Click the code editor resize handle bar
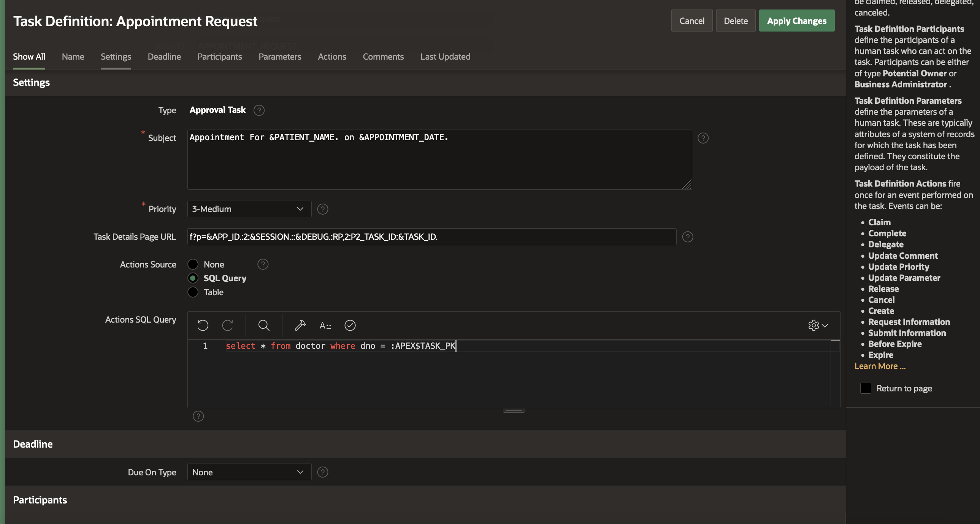 coord(514,410)
